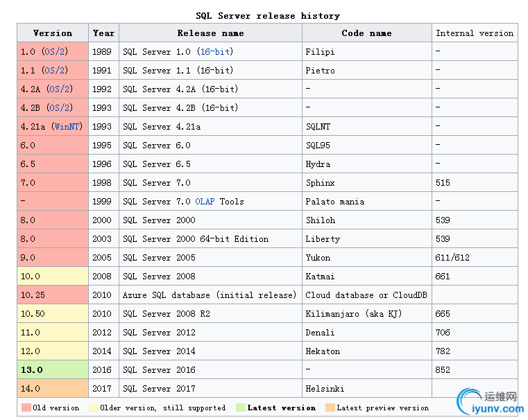Image resolution: width=528 pixels, height=420 pixels.
Task: Open the OLAP link in SQL Server 7.0 Tools
Action: pyautogui.click(x=205, y=202)
